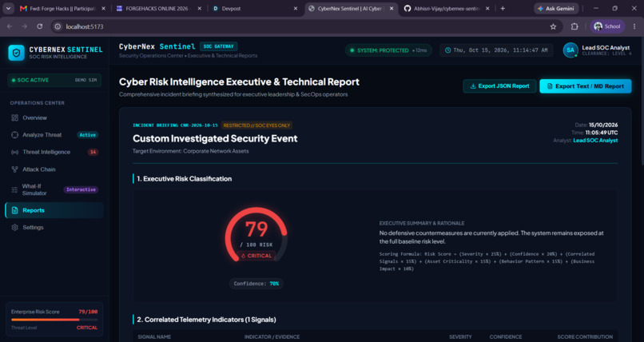Image resolution: width=644 pixels, height=342 pixels.
Task: Switch to the Gmail Forge Hacks tab
Action: point(62,8)
